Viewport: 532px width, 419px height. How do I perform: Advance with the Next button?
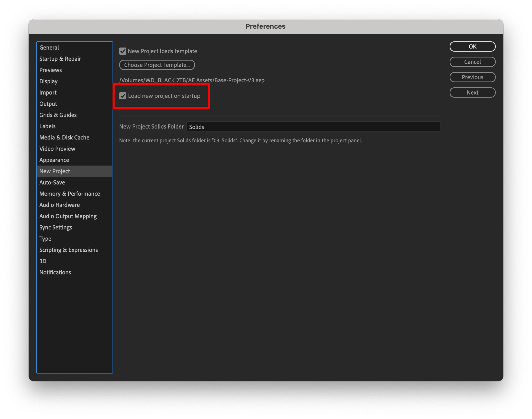click(x=472, y=92)
